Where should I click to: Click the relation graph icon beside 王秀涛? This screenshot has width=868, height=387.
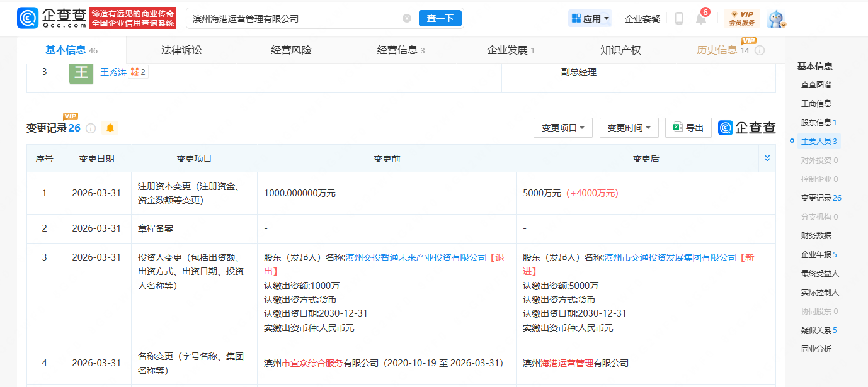[x=135, y=72]
